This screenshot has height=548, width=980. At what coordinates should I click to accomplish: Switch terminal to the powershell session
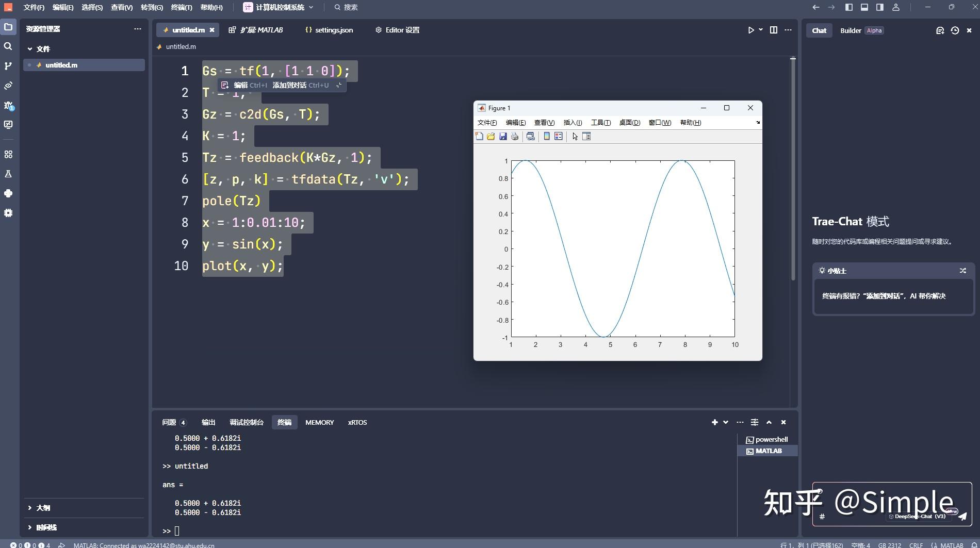[x=771, y=439]
